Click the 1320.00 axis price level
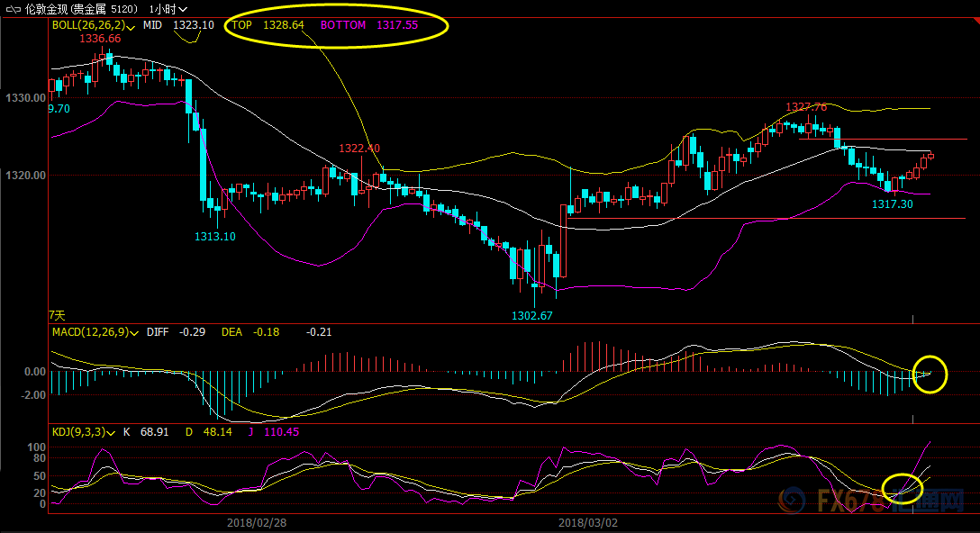 pyautogui.click(x=25, y=176)
